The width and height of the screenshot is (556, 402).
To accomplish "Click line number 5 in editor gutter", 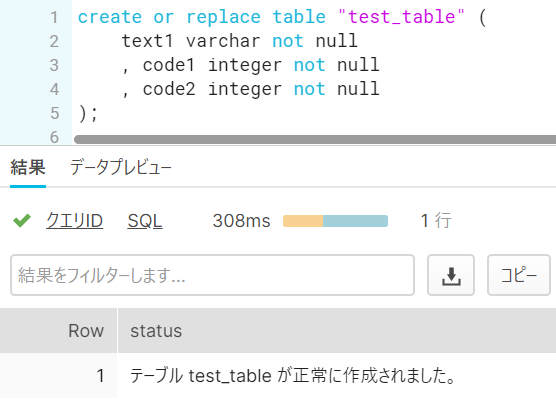I will coord(54,113).
